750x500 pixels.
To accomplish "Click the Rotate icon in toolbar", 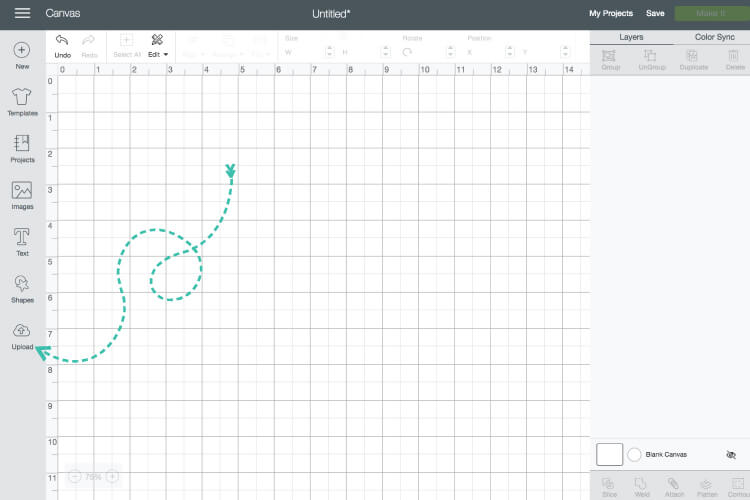I will pyautogui.click(x=407, y=52).
